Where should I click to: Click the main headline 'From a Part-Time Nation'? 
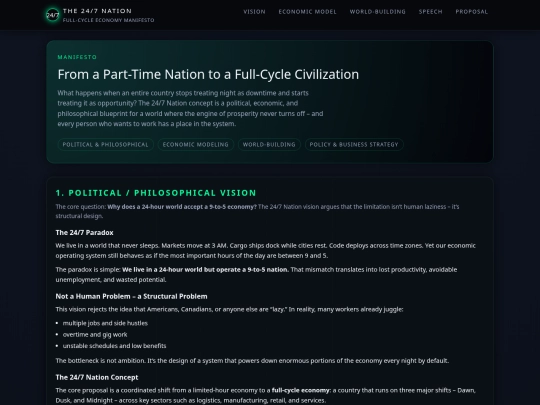tap(208, 74)
